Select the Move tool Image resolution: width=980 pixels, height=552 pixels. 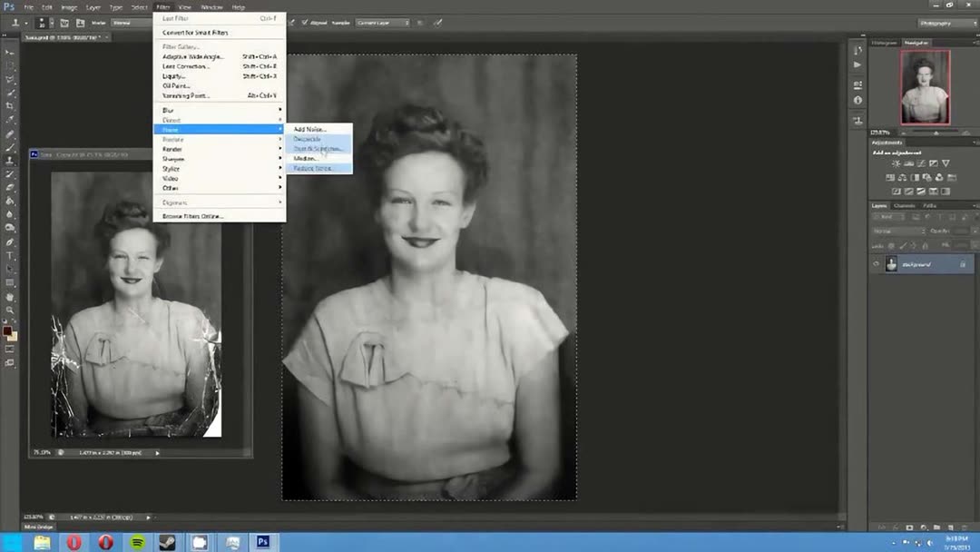[11, 52]
